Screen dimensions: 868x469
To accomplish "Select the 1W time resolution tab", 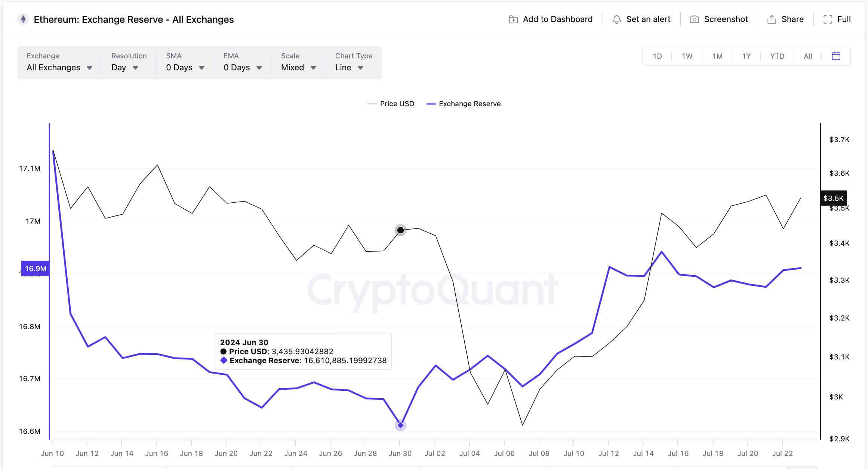I will pos(687,56).
